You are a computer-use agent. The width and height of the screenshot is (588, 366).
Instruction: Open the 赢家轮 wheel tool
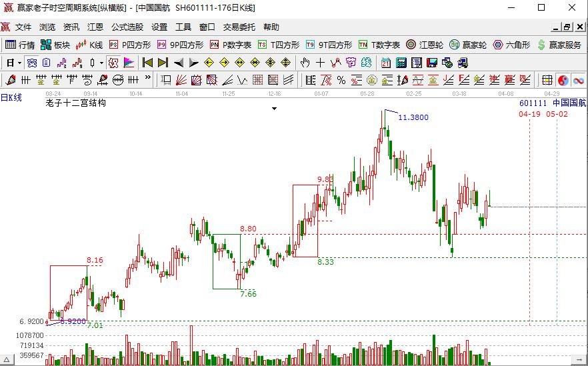tap(468, 45)
